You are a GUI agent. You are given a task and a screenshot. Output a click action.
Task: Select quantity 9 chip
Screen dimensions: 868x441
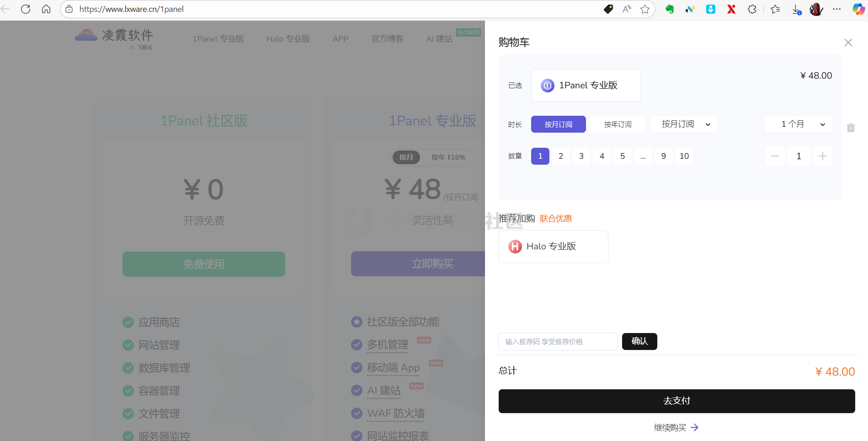click(664, 156)
